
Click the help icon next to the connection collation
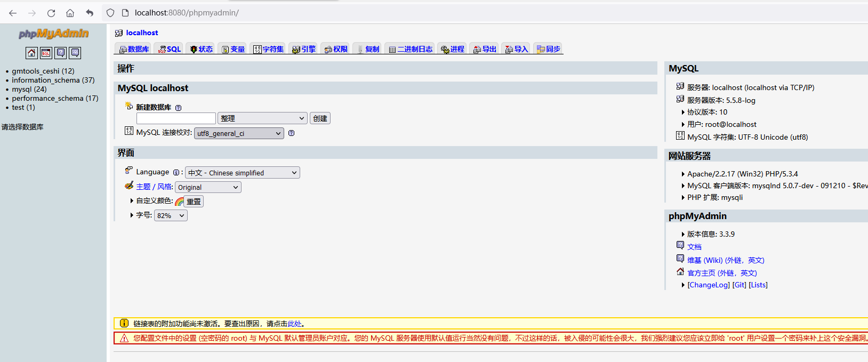292,133
